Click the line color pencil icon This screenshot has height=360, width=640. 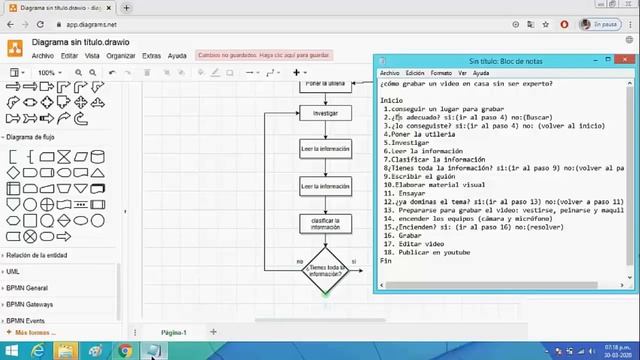[x=215, y=73]
